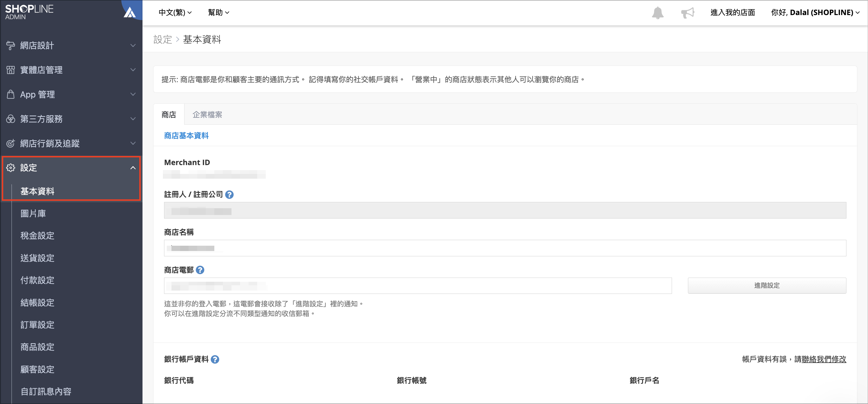
Task: Click the 商店電郵 input field
Action: [x=418, y=286]
